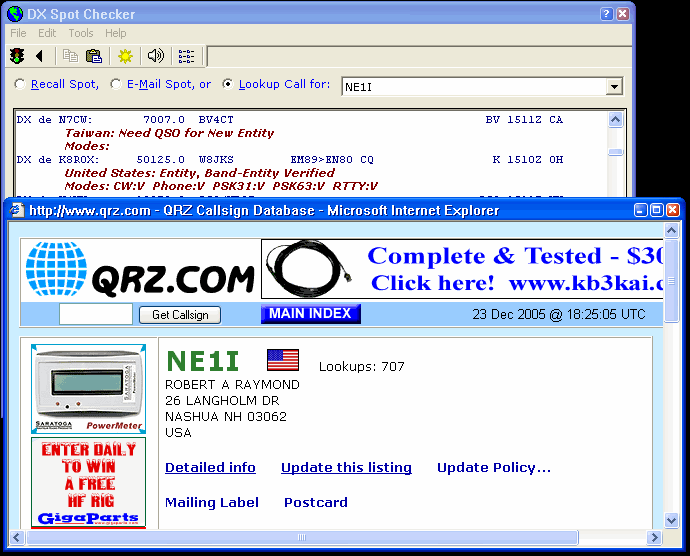
Task: Click the E-Mail Spot label link
Action: (169, 84)
